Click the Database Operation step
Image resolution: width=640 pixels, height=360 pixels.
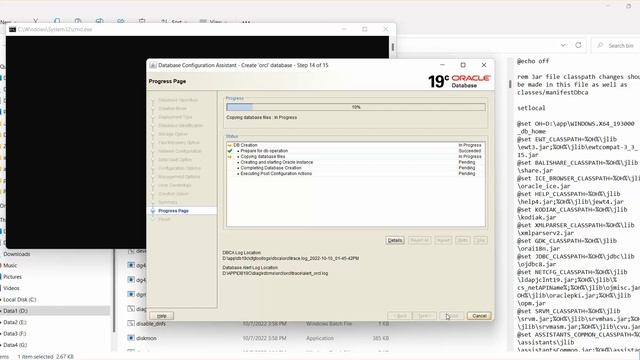tap(178, 100)
